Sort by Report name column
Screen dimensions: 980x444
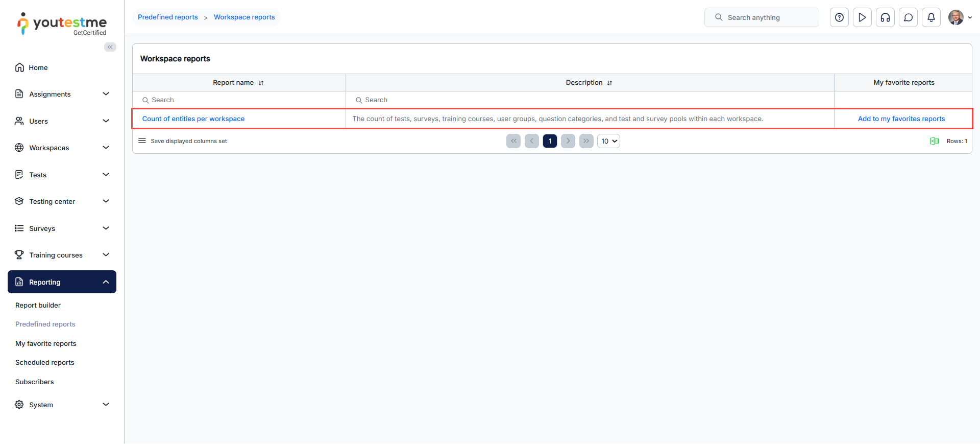261,83
